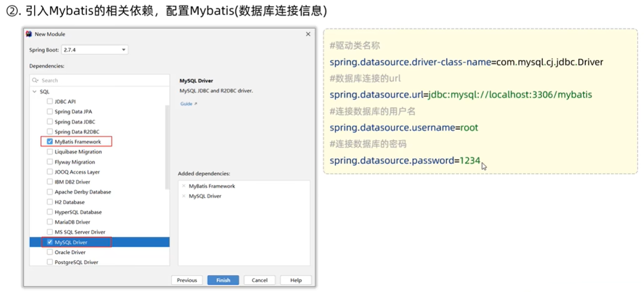
Task: Uncheck the MyBatis Framework checkbox
Action: (x=50, y=142)
